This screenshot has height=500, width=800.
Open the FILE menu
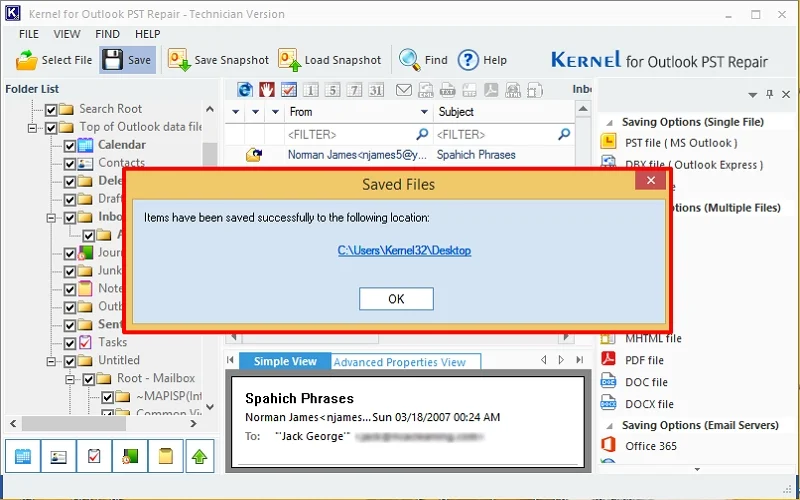tap(29, 34)
